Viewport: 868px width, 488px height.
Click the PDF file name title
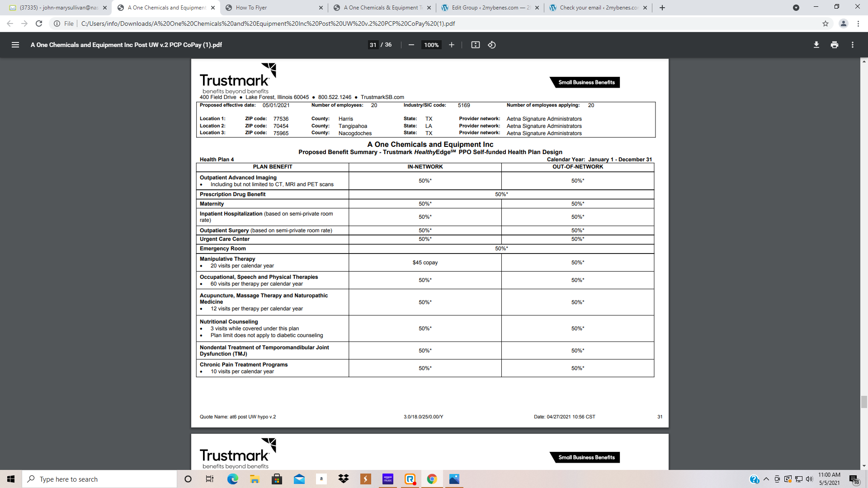126,45
